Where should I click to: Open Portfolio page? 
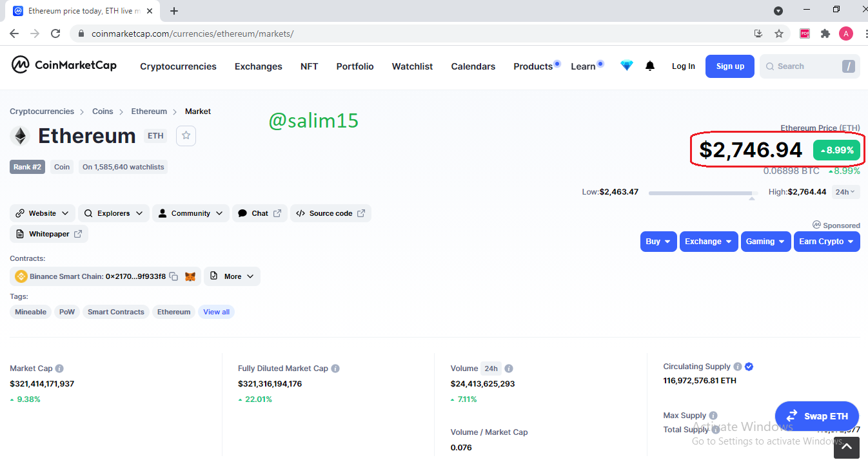coord(355,66)
